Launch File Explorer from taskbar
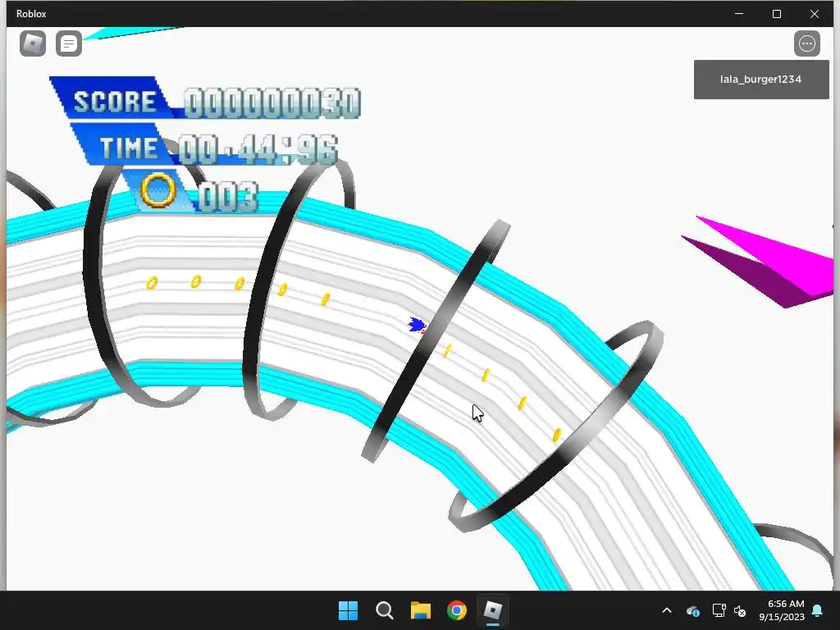The width and height of the screenshot is (840, 630). pos(421,610)
